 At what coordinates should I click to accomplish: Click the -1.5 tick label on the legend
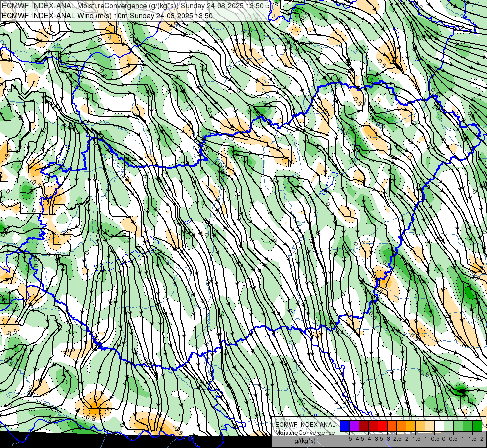(415, 439)
